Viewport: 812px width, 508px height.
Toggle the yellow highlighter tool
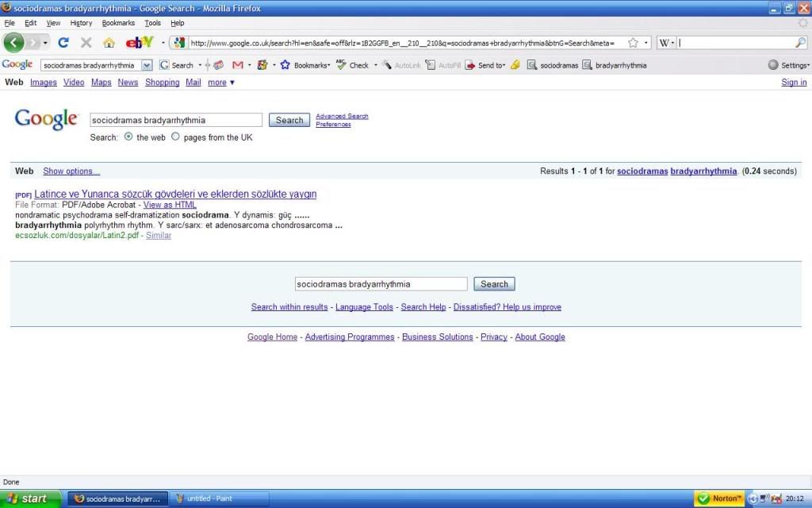tap(515, 65)
